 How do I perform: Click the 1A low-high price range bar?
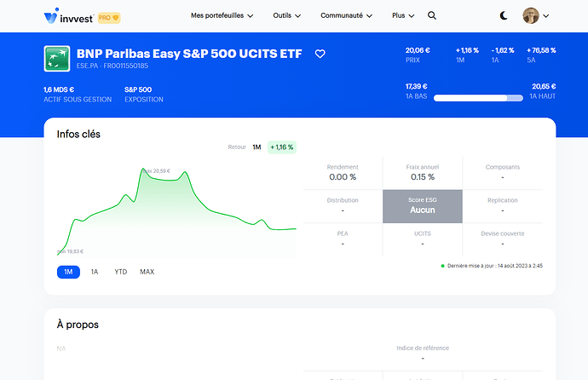point(478,98)
